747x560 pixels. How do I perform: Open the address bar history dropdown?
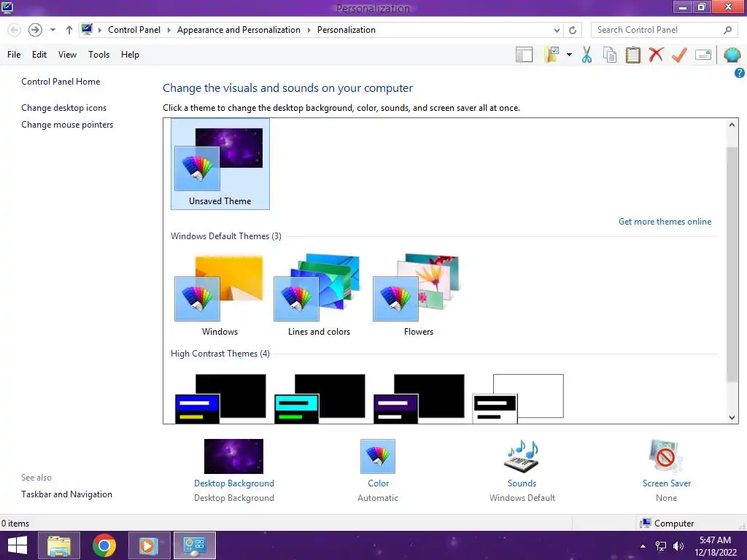557,30
